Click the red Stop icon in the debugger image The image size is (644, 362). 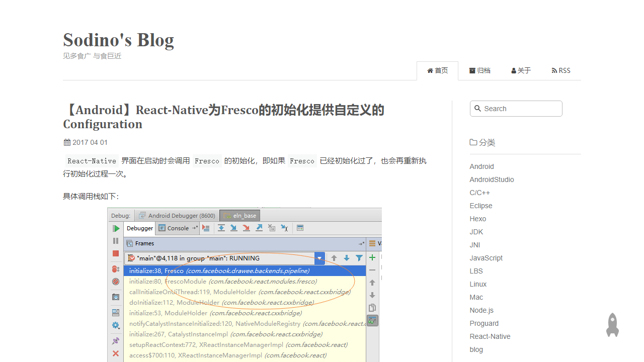[x=116, y=253]
